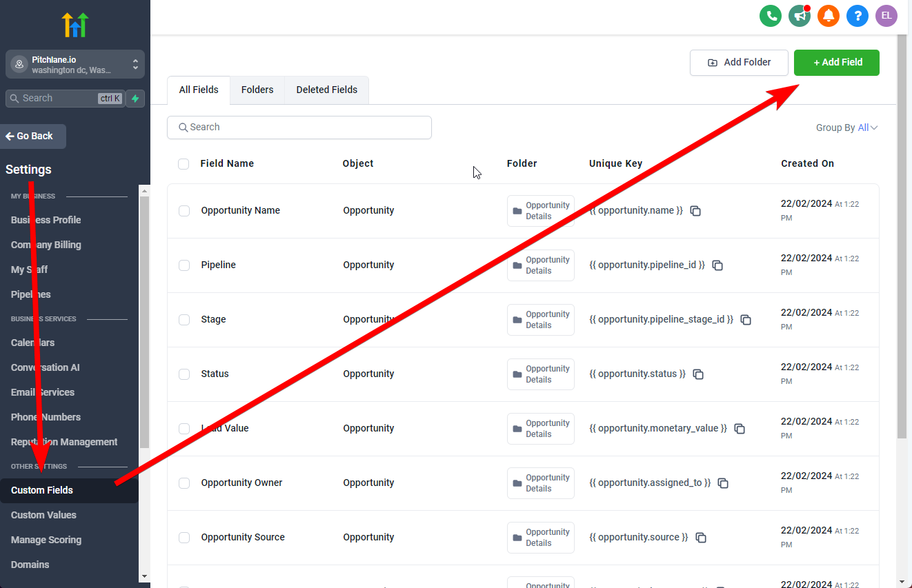
Task: Switch to the Deleted Fields tab
Action: (326, 90)
